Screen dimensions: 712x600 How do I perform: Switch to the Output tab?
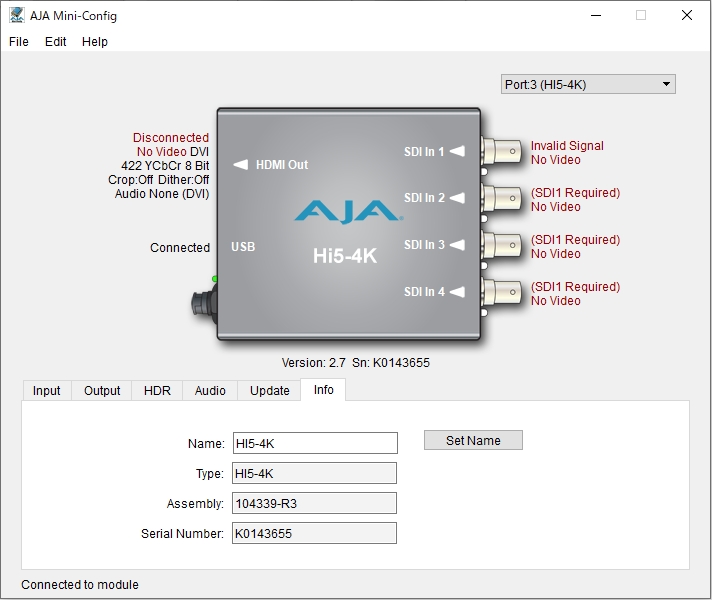coord(102,391)
